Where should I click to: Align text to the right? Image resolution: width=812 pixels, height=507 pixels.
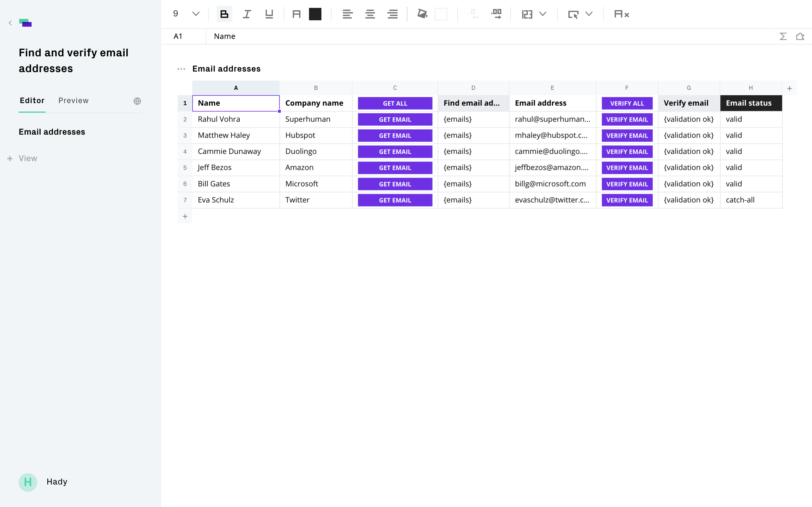(x=392, y=14)
